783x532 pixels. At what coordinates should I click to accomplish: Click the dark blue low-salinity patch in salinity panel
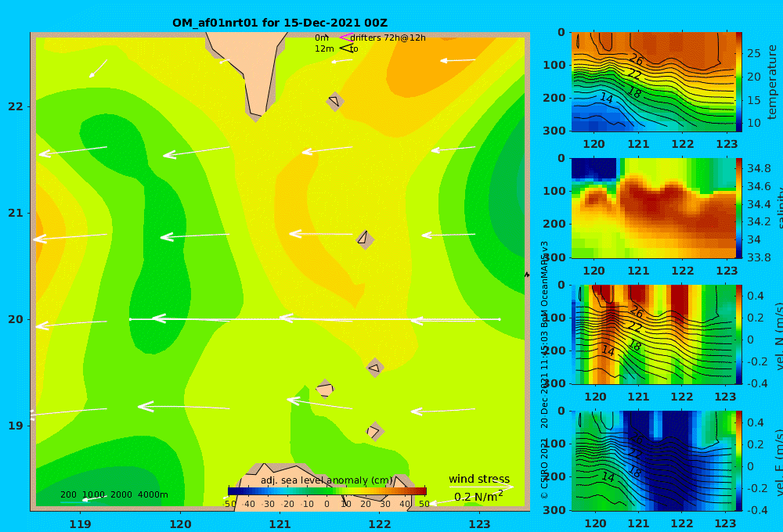[594, 169]
